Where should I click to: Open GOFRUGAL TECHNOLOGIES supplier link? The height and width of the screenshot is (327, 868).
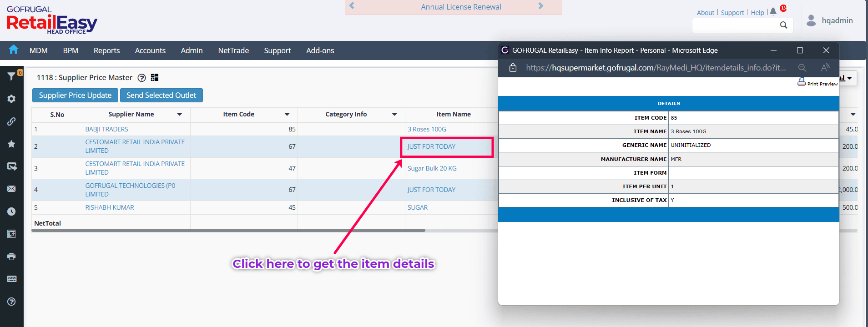coord(130,190)
